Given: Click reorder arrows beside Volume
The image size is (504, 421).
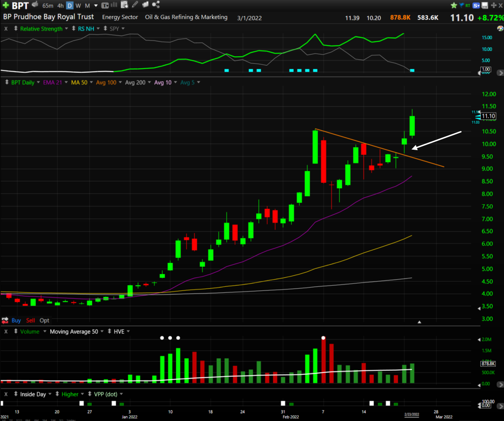Looking at the screenshot, I should pyautogui.click(x=16, y=331).
